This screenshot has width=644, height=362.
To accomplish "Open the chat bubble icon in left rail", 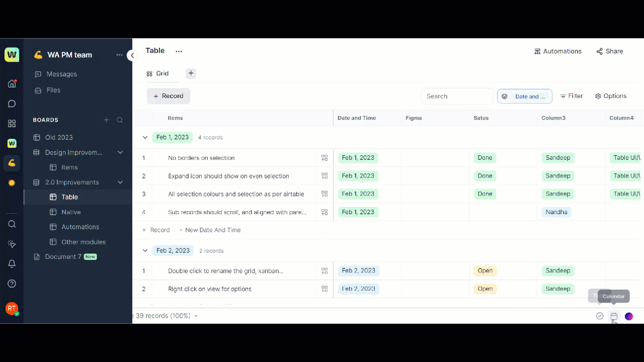I will [12, 104].
